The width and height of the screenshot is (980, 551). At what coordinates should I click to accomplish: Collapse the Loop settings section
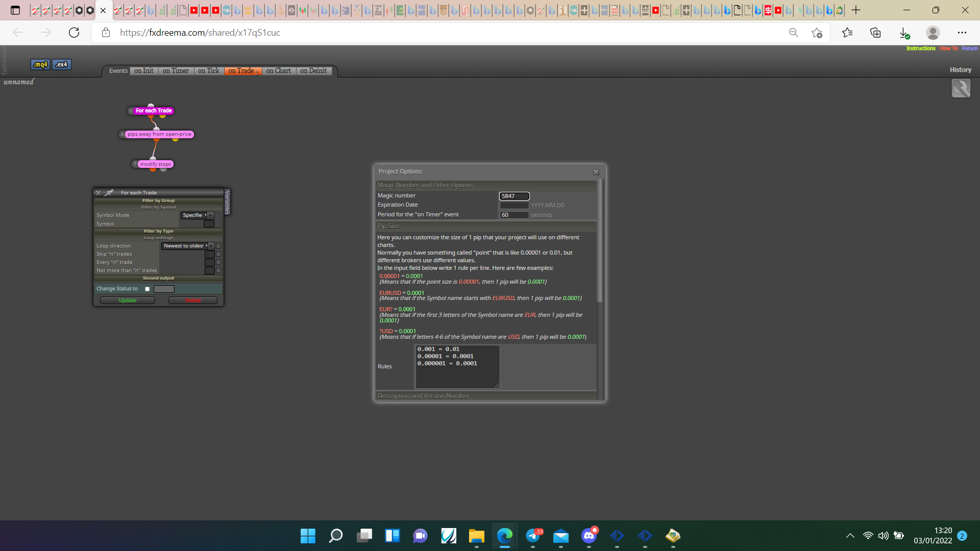point(158,238)
